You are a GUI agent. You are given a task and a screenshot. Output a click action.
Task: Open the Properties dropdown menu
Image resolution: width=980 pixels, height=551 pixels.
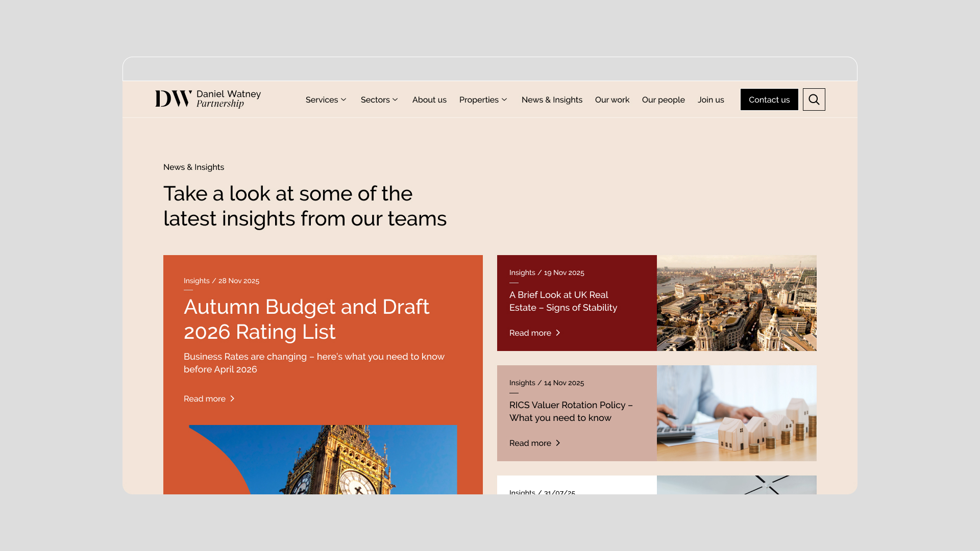pos(483,99)
